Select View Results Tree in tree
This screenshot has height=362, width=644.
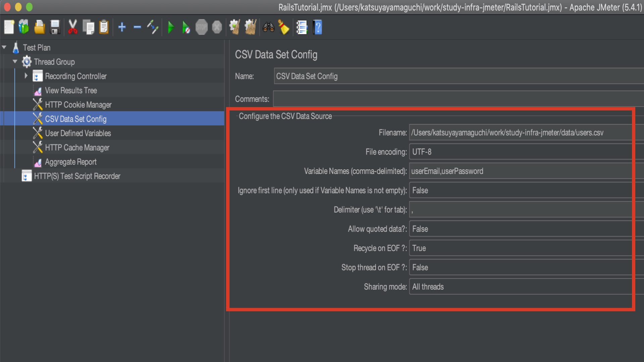[71, 90]
